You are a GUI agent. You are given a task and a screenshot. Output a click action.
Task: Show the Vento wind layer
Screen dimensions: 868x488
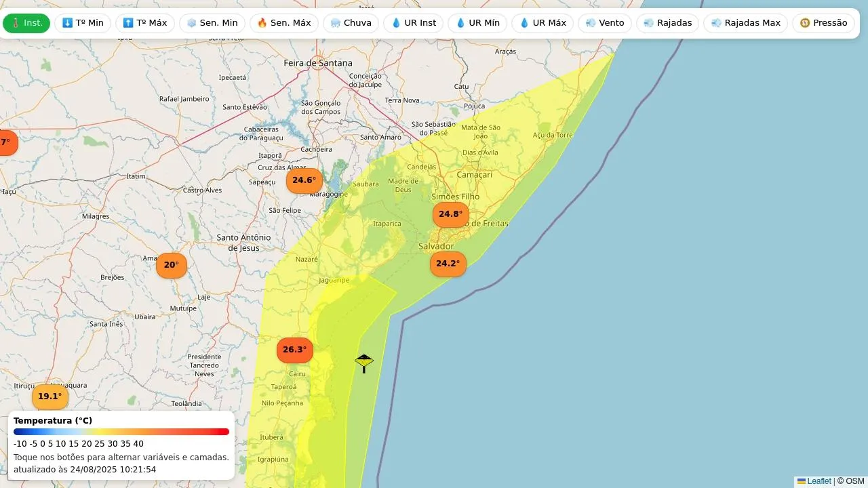(604, 23)
